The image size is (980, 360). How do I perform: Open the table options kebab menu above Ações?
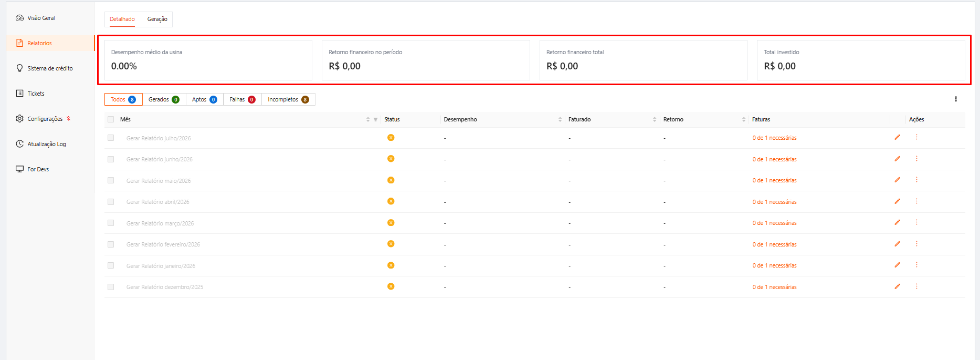956,99
